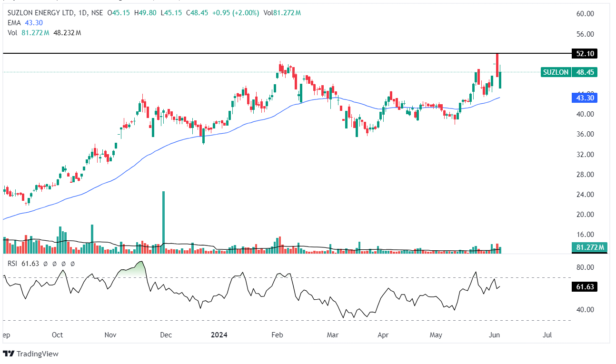The height and width of the screenshot is (364, 616).
Task: Click the 52.10 horizontal line price tag
Action: click(x=585, y=54)
